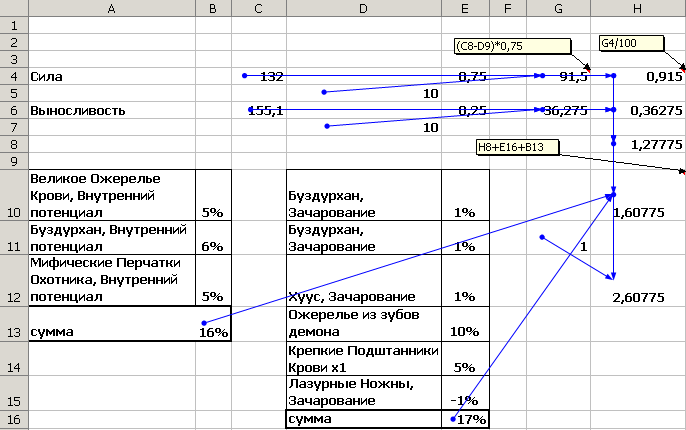This screenshot has width=686, height=430.
Task: Select column C header
Action: 259,8
